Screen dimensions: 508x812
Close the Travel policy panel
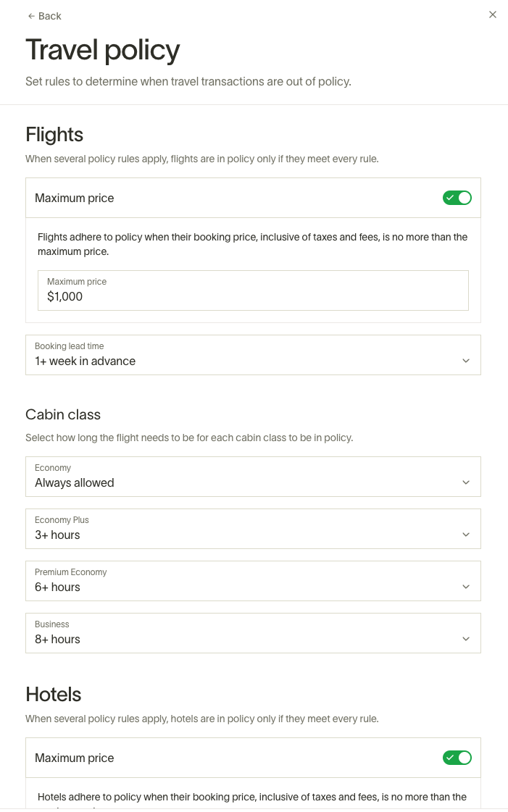(493, 14)
